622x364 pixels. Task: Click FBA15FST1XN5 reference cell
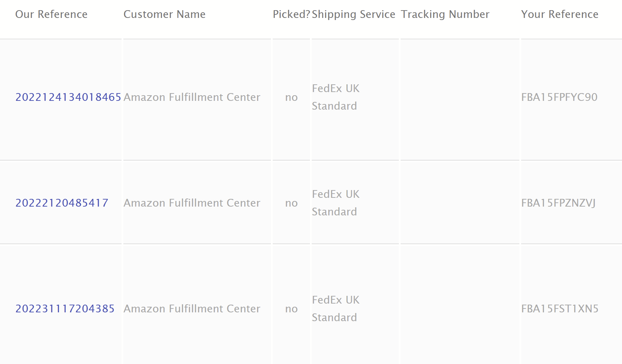pos(560,308)
